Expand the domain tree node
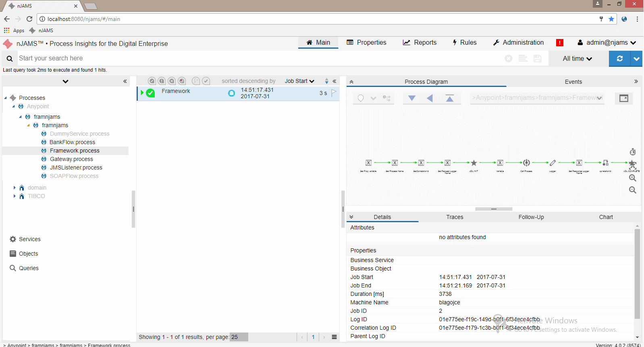 pos(15,188)
